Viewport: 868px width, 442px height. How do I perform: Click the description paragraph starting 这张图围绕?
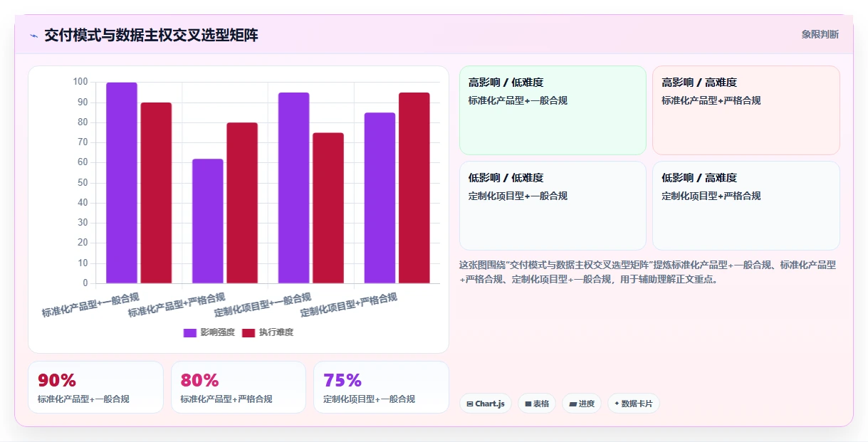tap(647, 272)
